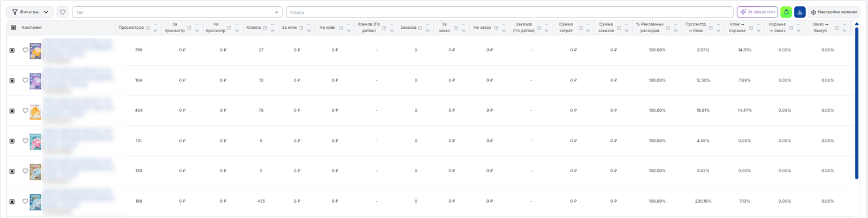This screenshot has height=218, width=868.
Task: Focus the Поиск search field
Action: pyautogui.click(x=510, y=12)
